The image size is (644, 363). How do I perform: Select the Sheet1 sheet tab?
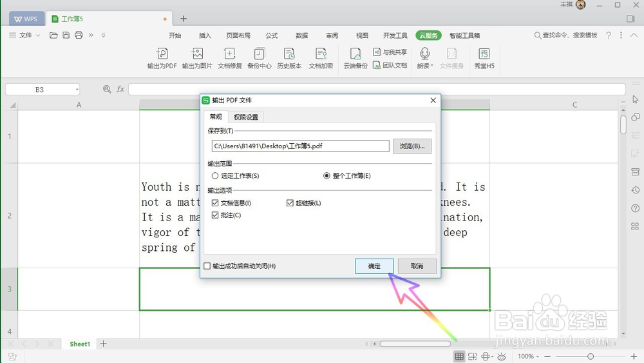click(80, 344)
